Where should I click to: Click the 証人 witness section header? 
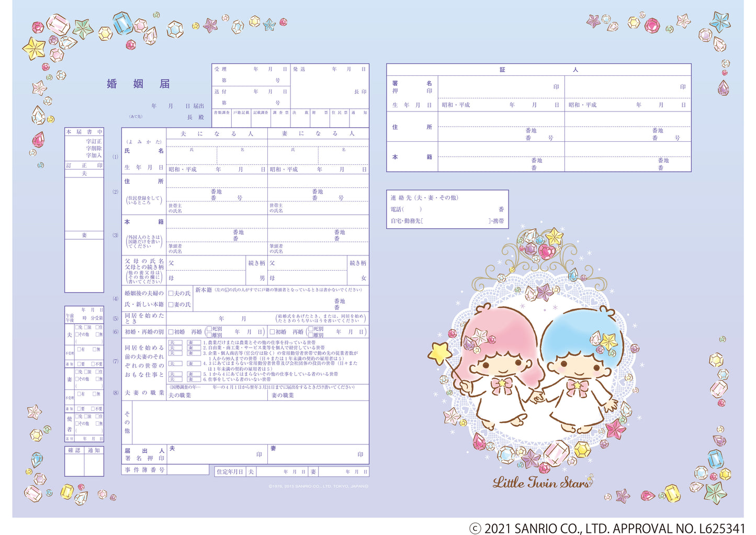[x=538, y=70]
